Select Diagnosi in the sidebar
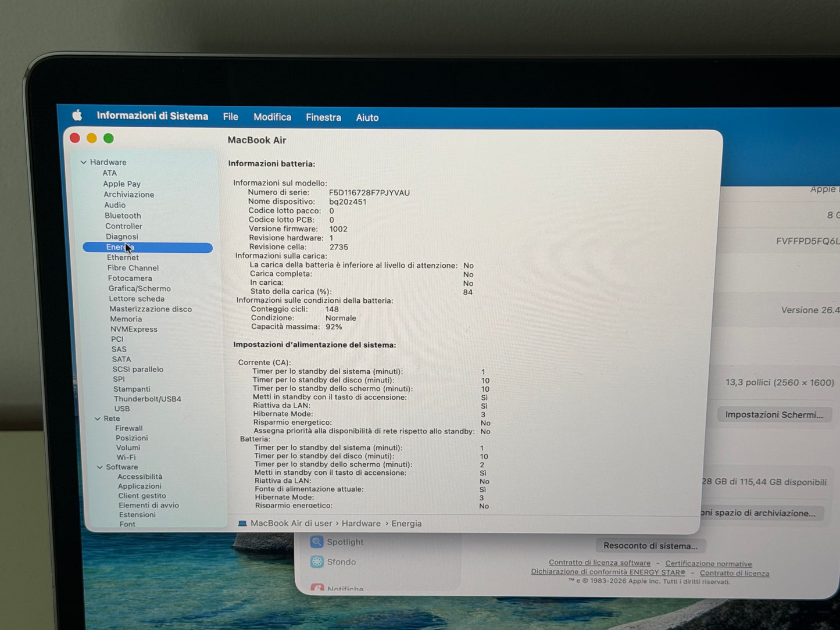 pyautogui.click(x=122, y=237)
